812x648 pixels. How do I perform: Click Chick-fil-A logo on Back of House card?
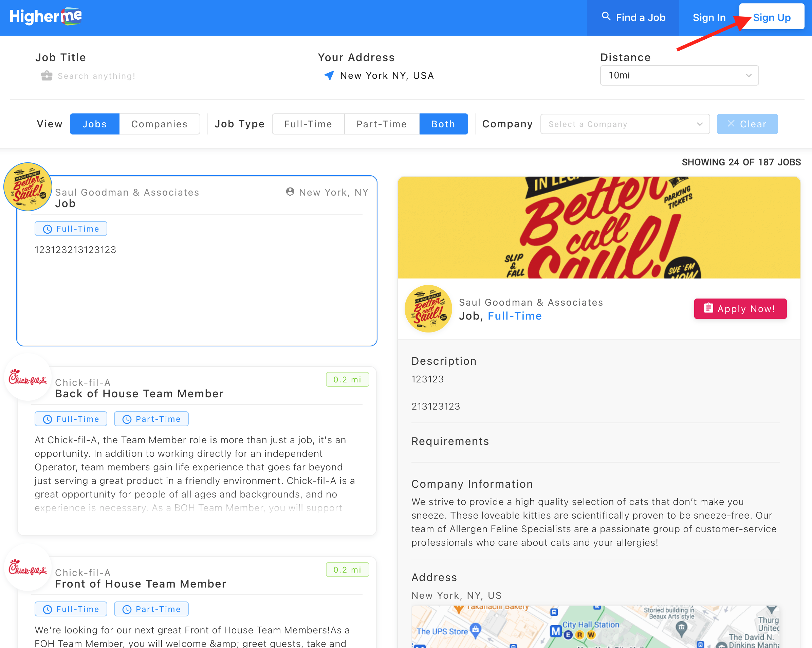28,378
